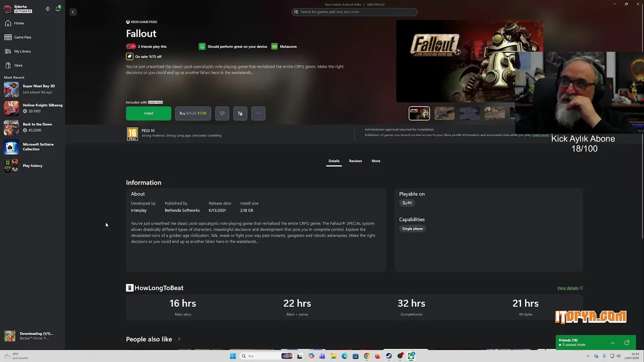The image size is (644, 362).
Task: Click the play-later list icon button
Action: (x=240, y=113)
